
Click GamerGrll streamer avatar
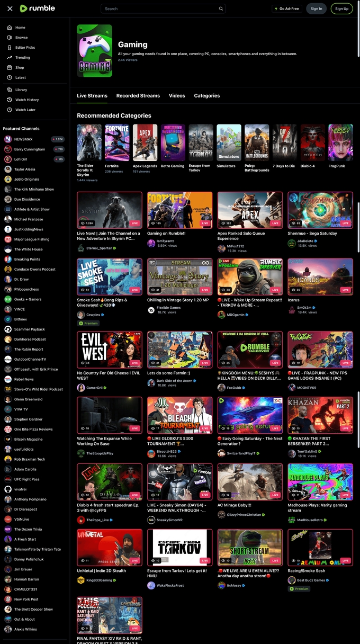click(81, 388)
